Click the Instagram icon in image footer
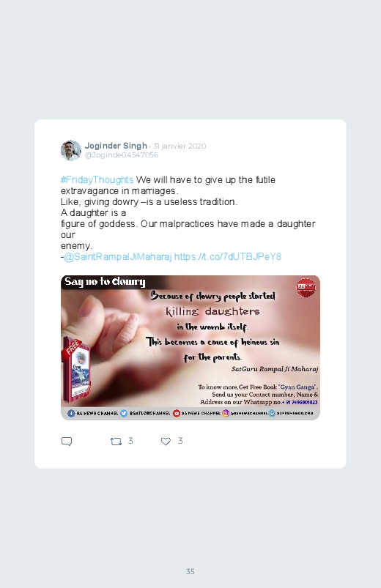The image size is (381, 588). 226,413
